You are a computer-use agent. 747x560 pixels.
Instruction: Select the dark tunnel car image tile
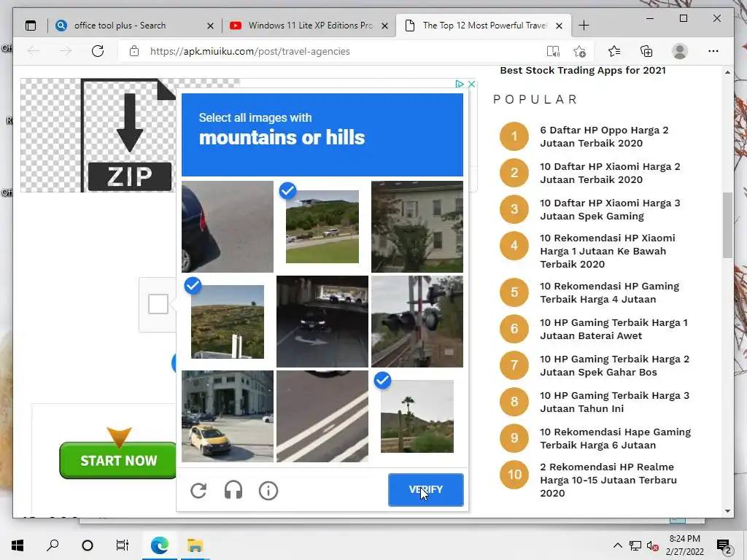pyautogui.click(x=322, y=322)
